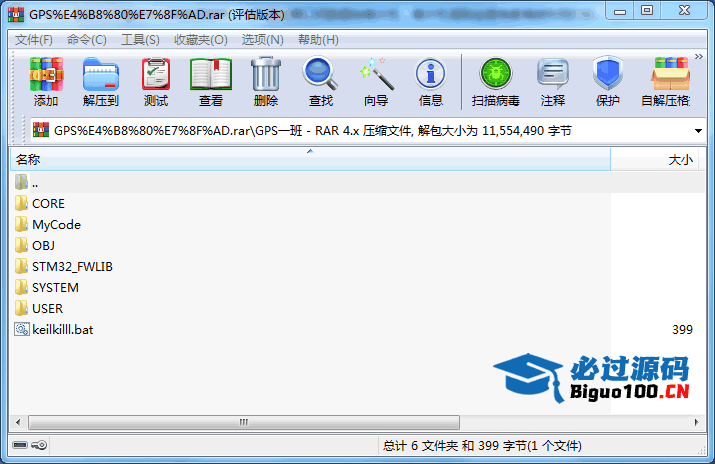This screenshot has width=715, height=464.
Task: Select the STM32_FWLIB folder
Action: coord(72,267)
